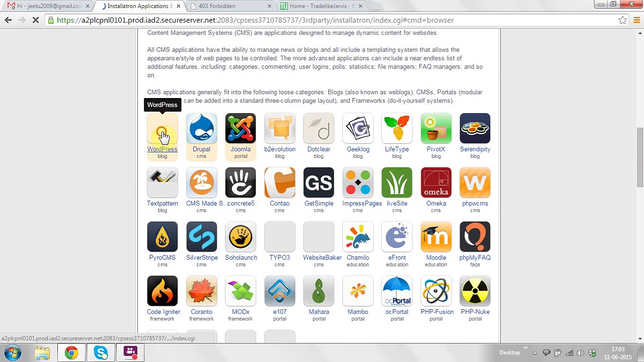Open the GetSimple GS icon
The image size is (644, 362).
(318, 183)
